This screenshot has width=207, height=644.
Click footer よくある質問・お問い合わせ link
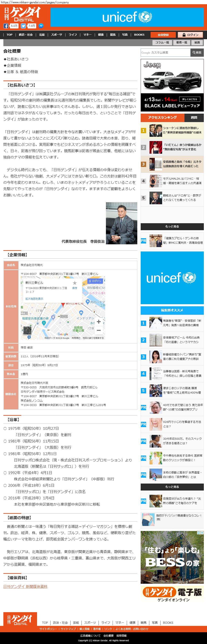[132, 629]
